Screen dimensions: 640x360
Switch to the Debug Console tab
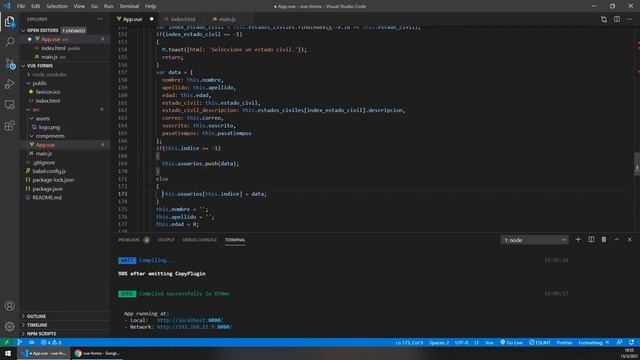(x=200, y=240)
